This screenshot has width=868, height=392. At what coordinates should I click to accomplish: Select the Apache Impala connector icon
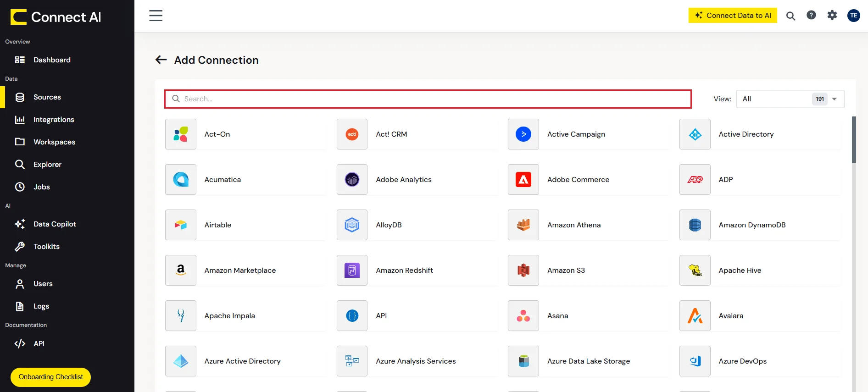point(181,316)
